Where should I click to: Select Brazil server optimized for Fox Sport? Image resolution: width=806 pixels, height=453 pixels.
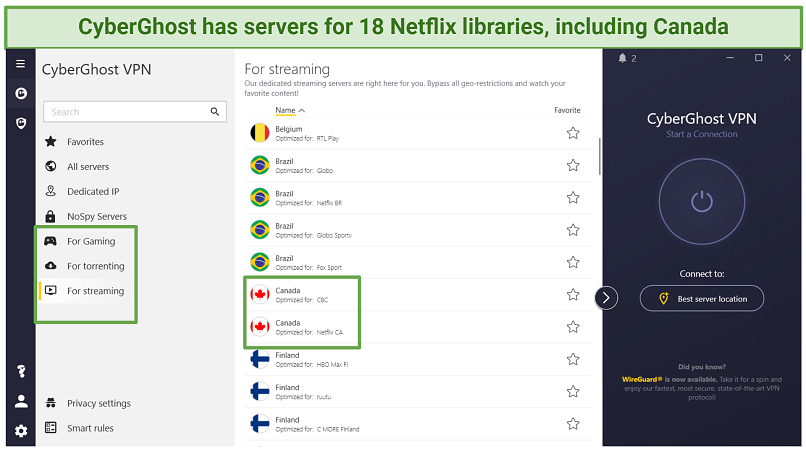pyautogui.click(x=418, y=263)
